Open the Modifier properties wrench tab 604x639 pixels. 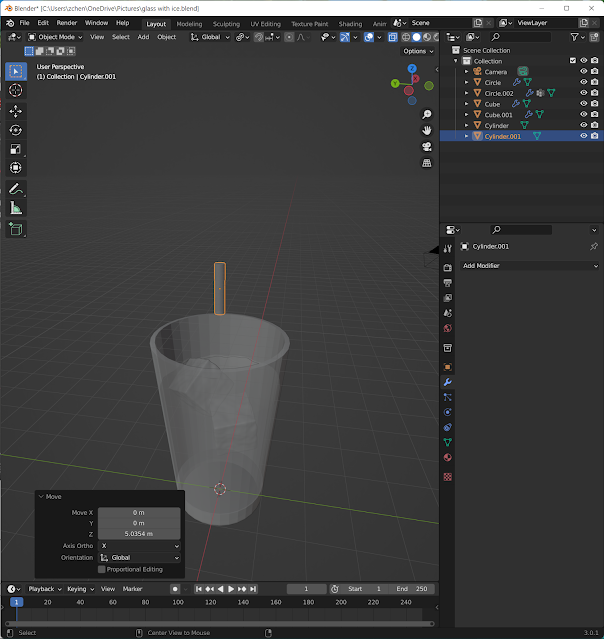click(447, 382)
